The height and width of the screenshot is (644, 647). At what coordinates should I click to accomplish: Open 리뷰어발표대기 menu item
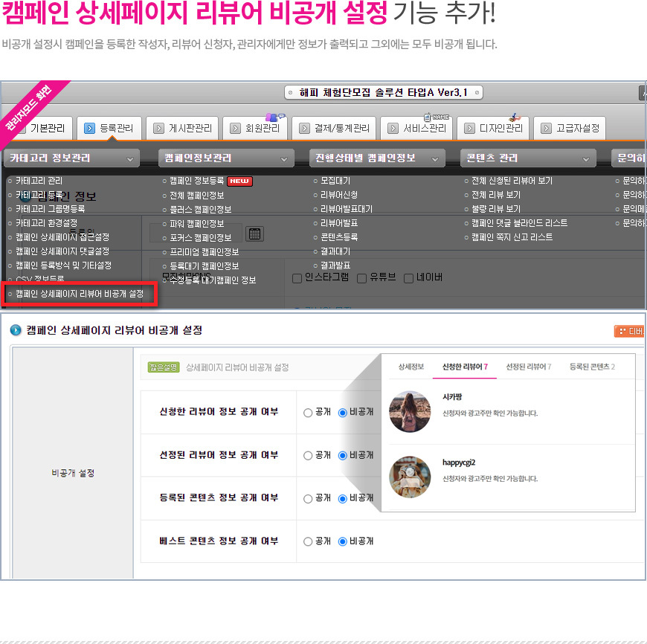click(x=347, y=209)
